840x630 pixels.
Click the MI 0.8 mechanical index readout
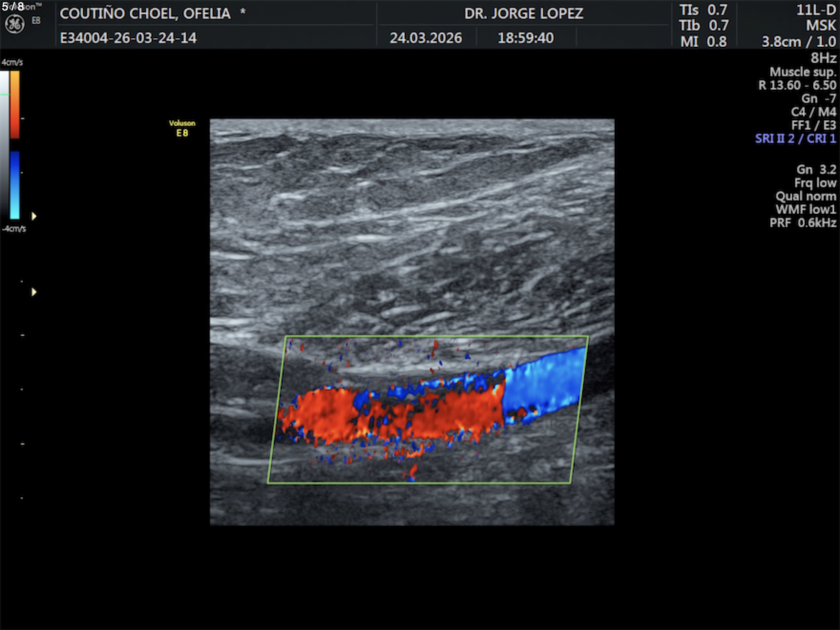tap(703, 42)
